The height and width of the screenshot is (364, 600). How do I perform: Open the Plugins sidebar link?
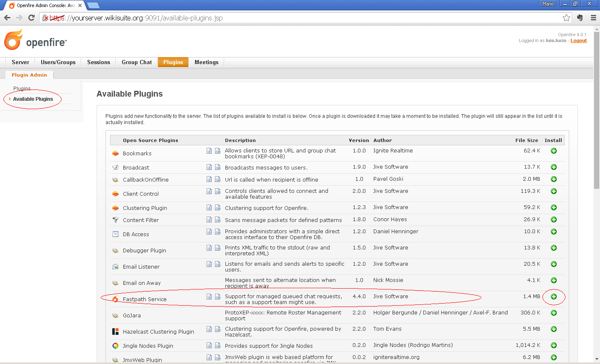22,89
